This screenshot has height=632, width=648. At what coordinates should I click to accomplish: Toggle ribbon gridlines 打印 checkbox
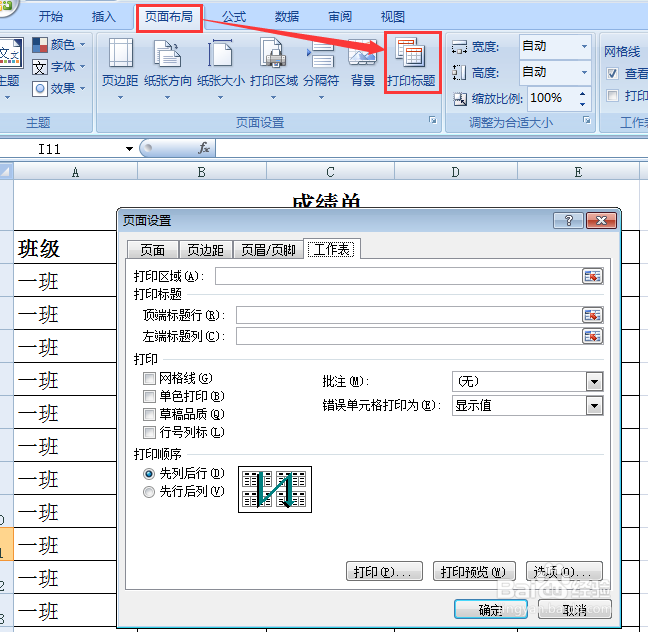pyautogui.click(x=612, y=96)
